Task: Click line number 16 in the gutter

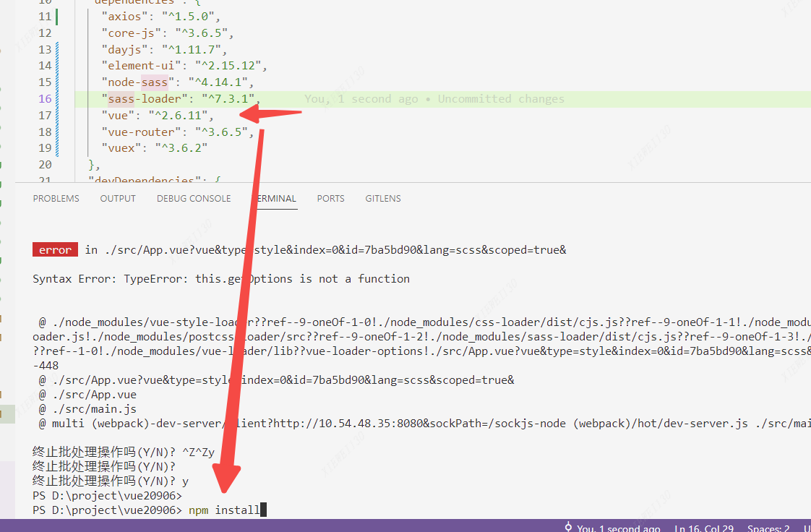Action: tap(45, 98)
